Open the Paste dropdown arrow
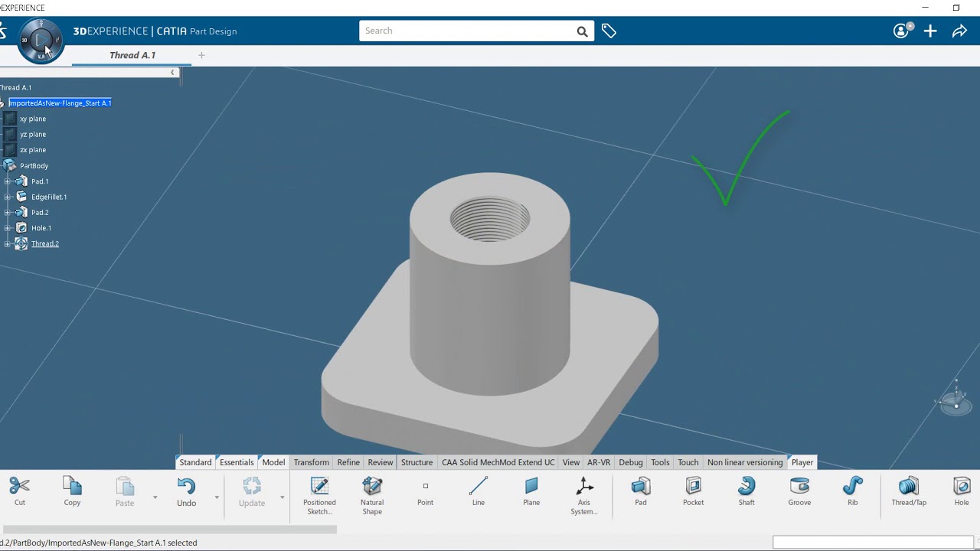The height and width of the screenshot is (551, 980). tap(155, 497)
